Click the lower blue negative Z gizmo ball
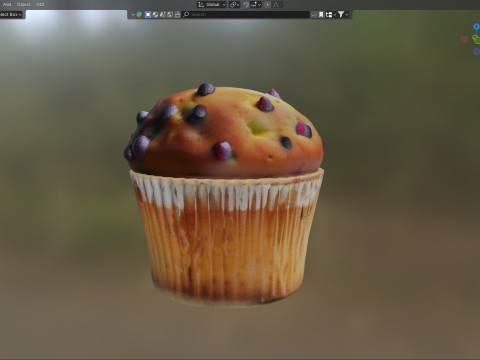The height and width of the screenshot is (360, 480). coord(476,51)
